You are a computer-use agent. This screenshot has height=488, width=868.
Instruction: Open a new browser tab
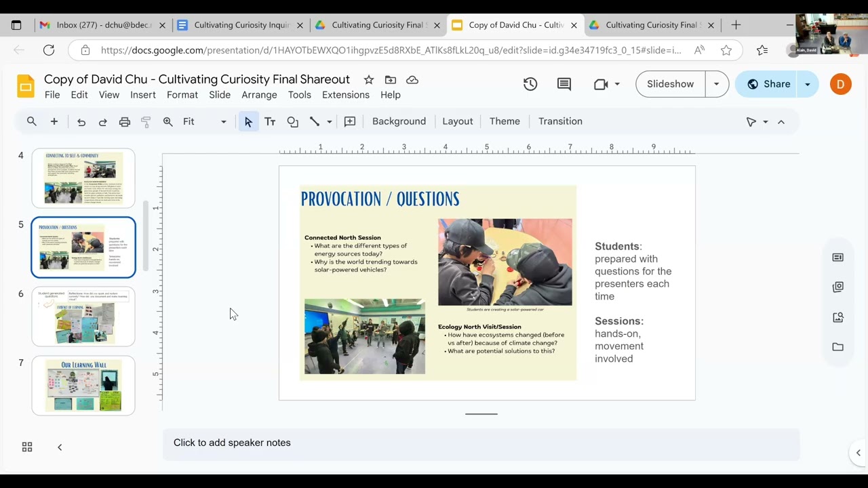point(736,25)
